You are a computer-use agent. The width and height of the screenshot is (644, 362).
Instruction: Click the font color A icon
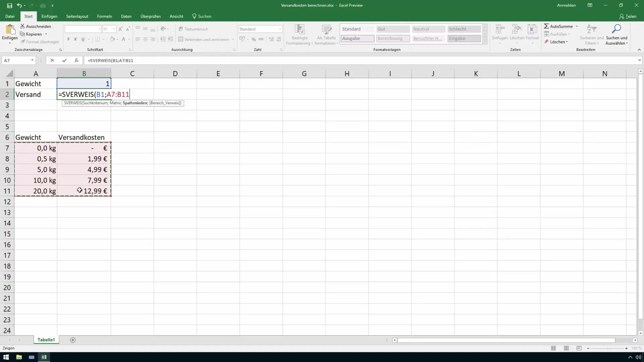(x=123, y=39)
